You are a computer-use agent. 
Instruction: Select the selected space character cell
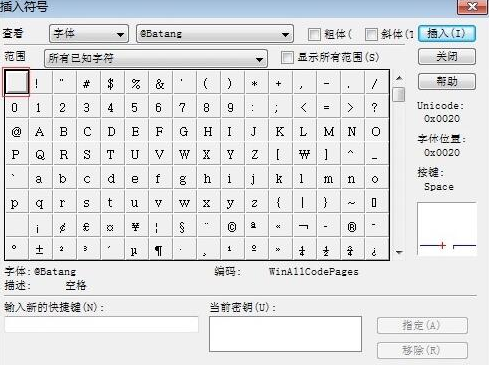point(17,82)
